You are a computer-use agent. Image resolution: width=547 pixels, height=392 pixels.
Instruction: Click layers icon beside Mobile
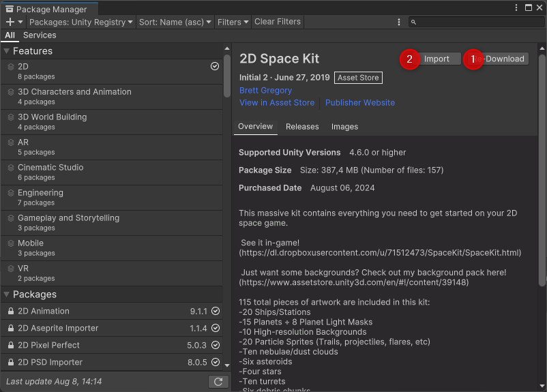(x=11, y=243)
